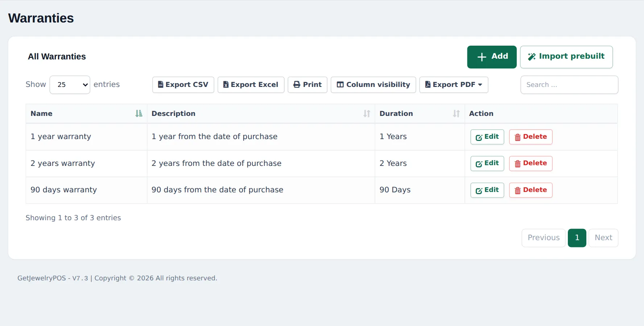Export the table to Excel

pos(251,85)
